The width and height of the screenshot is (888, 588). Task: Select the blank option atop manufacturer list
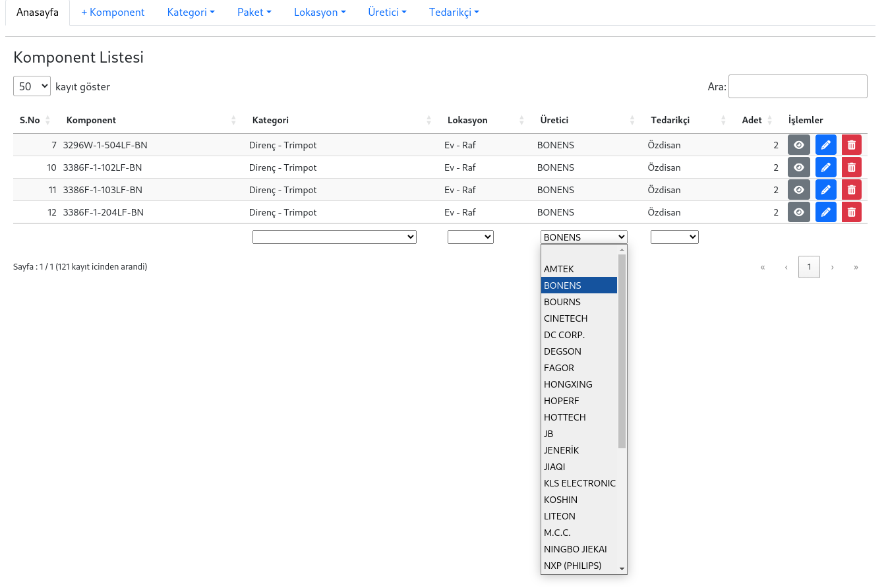579,252
